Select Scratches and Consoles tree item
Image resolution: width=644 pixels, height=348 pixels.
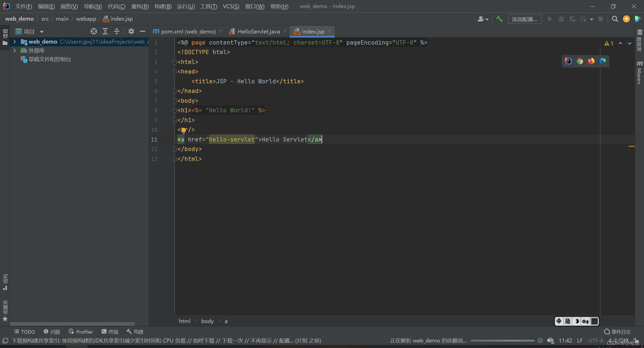(x=46, y=59)
